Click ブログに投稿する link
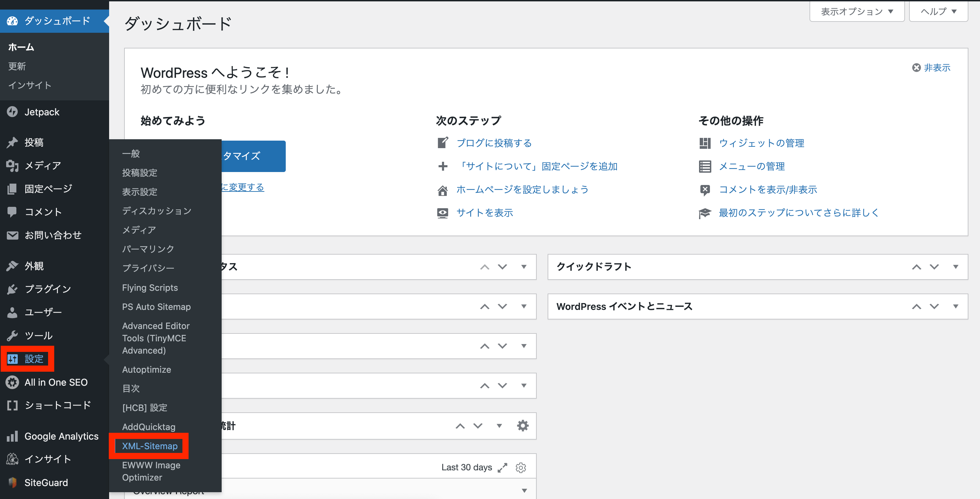Viewport: 980px width, 499px height. (494, 143)
